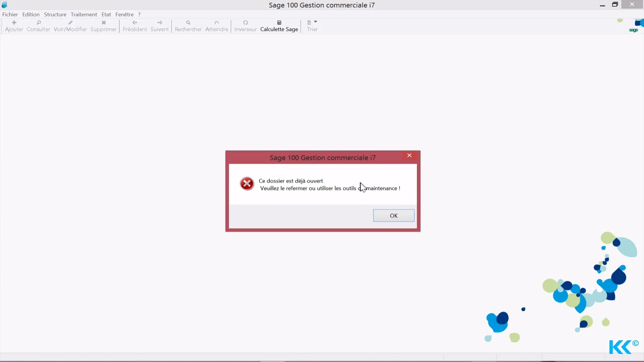This screenshot has width=644, height=362.
Task: Click the Consulter magnifier icon
Action: pos(39,22)
